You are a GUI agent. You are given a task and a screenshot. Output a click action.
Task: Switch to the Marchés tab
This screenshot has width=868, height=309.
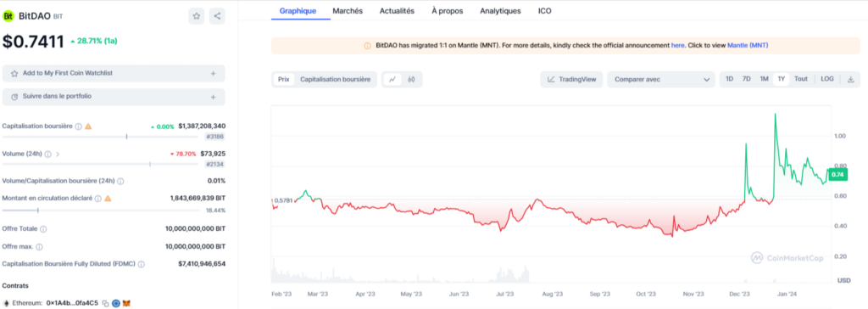(348, 10)
